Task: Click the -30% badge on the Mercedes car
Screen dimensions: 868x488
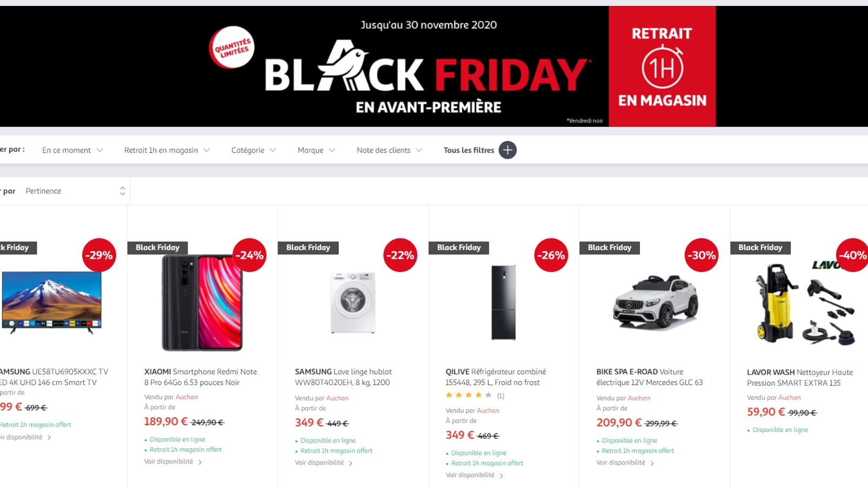Action: [702, 255]
